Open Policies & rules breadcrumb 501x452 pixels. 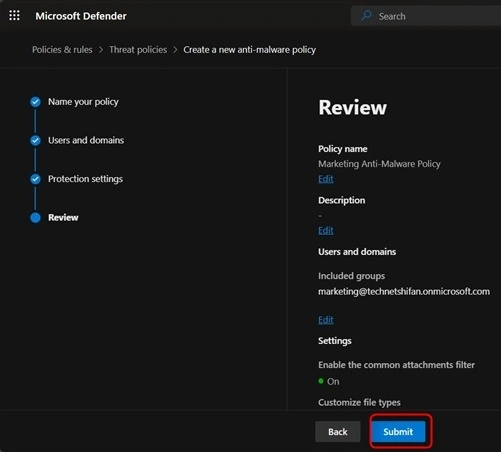click(x=62, y=50)
